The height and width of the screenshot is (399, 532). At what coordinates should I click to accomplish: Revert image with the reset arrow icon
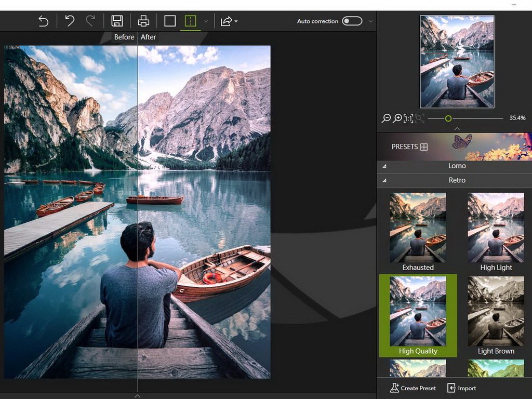pyautogui.click(x=43, y=21)
